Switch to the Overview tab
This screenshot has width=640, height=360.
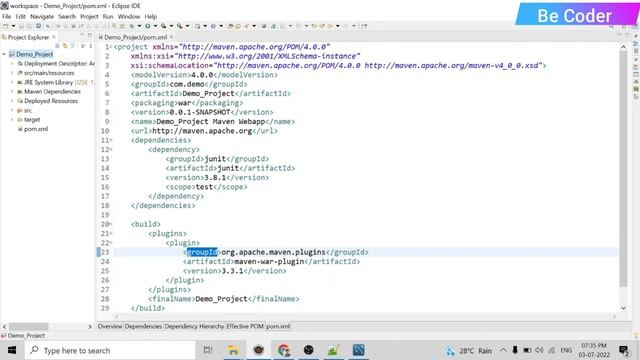(110, 327)
